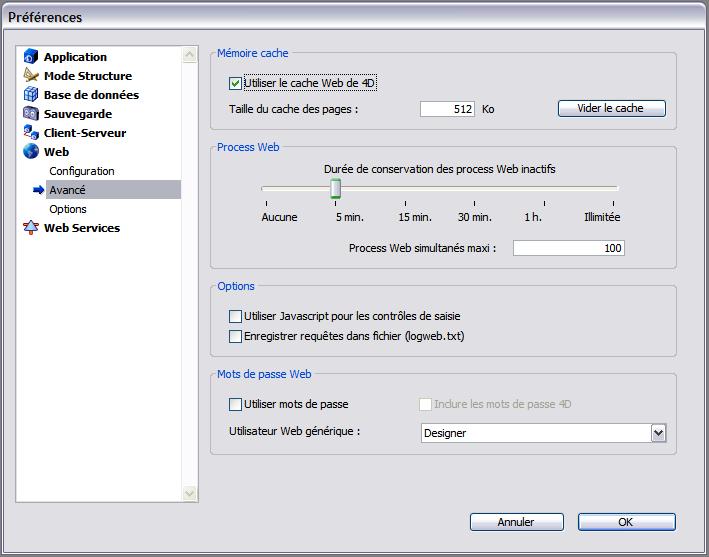
Task: Click the Annuler button
Action: coord(516,522)
